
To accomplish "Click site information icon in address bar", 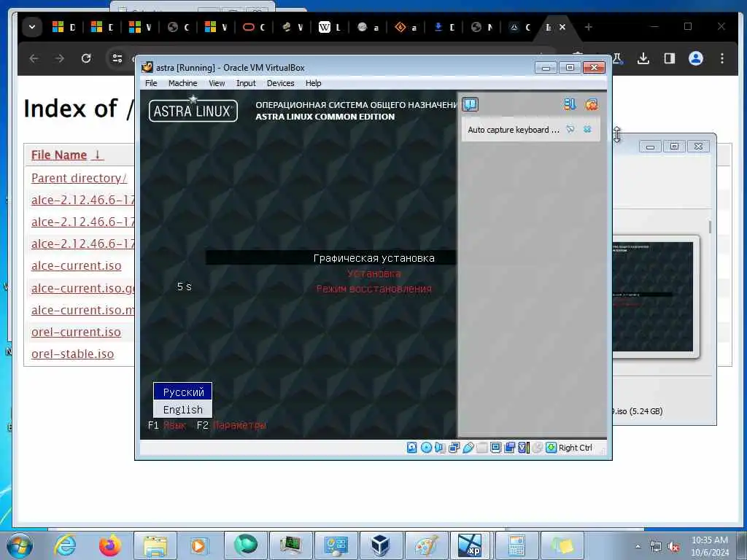I will click(117, 58).
